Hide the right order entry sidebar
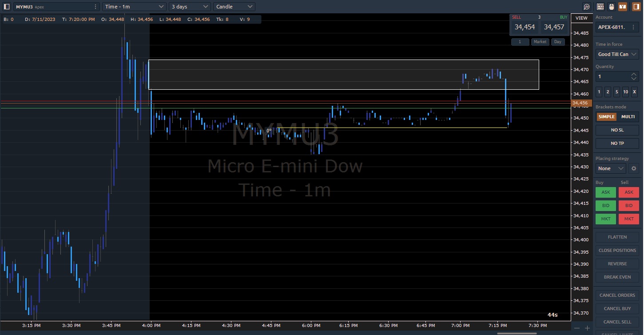 pos(636,7)
